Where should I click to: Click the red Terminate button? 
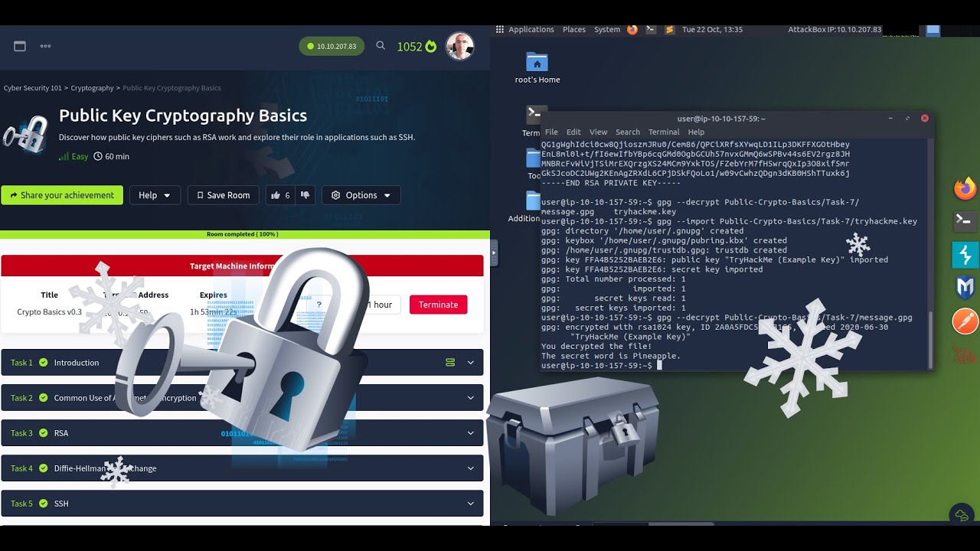point(438,305)
